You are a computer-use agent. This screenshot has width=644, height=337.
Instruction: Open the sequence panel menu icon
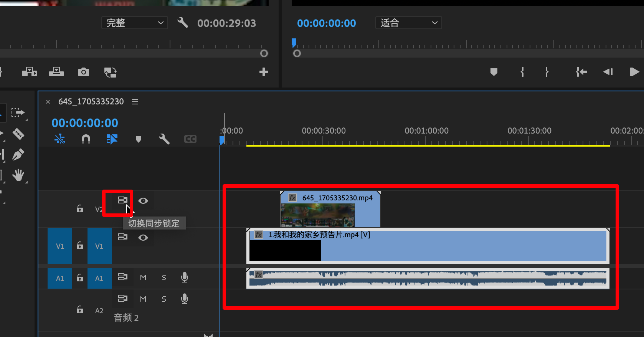click(135, 102)
